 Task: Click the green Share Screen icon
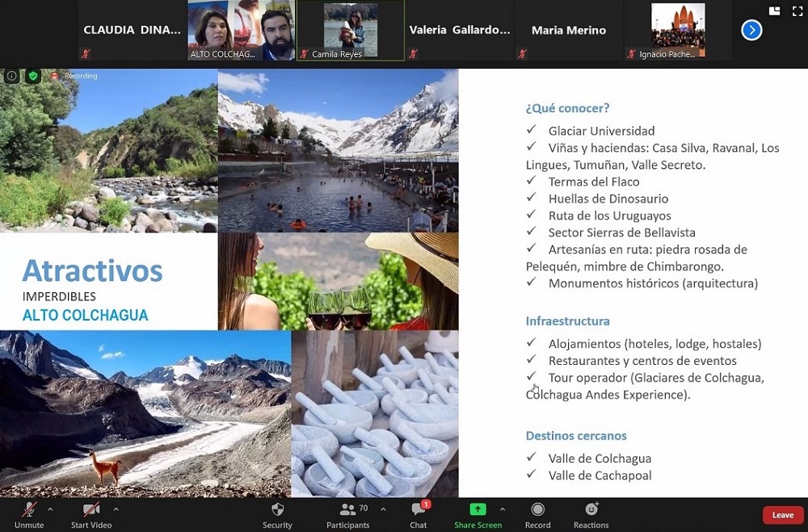point(478,509)
